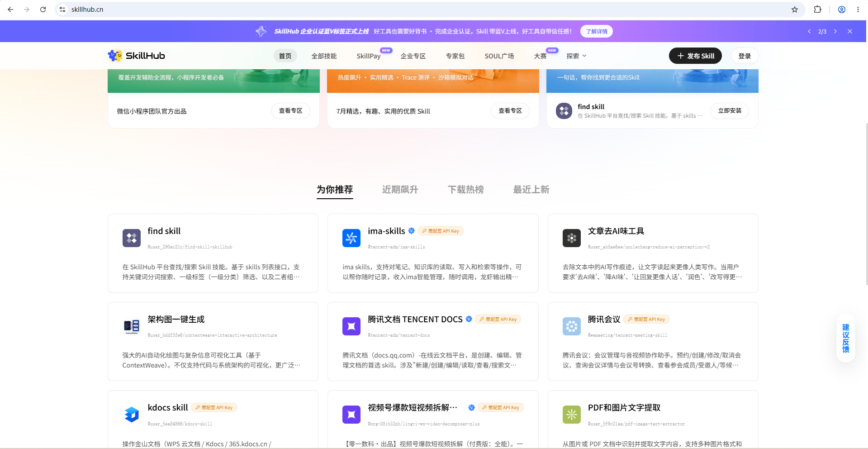The image size is (868, 449).
Task: Click the verified badge next to 腾讯文档 TENCENT DOCS
Action: (x=469, y=319)
